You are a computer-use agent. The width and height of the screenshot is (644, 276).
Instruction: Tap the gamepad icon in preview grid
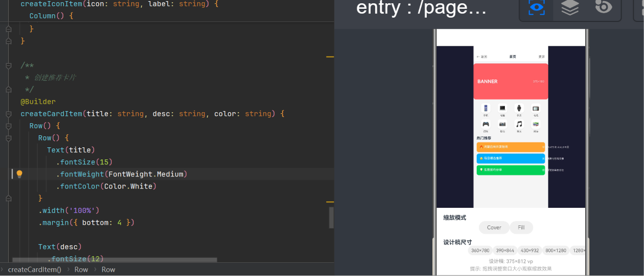click(x=486, y=124)
